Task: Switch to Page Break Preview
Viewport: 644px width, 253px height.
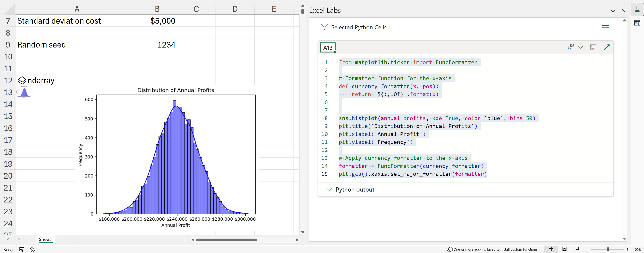Action: (578, 249)
